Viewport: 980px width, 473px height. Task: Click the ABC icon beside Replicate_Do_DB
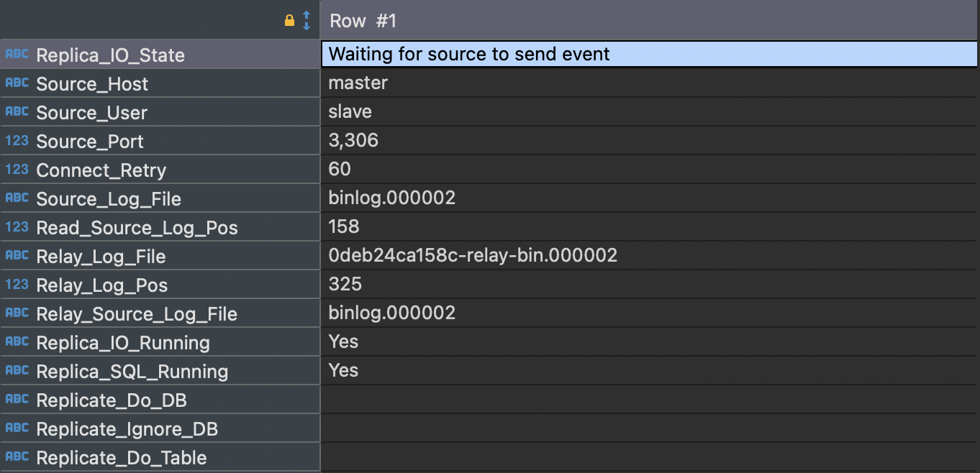tap(17, 400)
